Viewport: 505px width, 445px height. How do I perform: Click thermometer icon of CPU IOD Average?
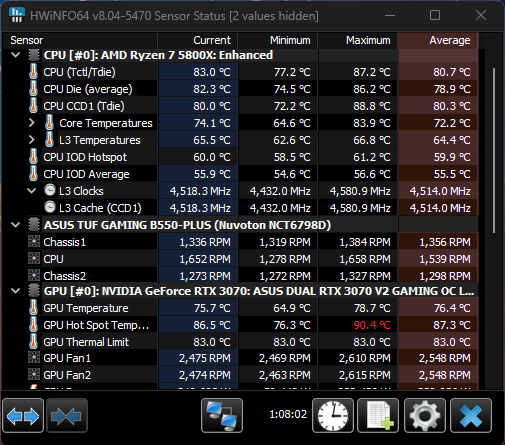(x=33, y=174)
